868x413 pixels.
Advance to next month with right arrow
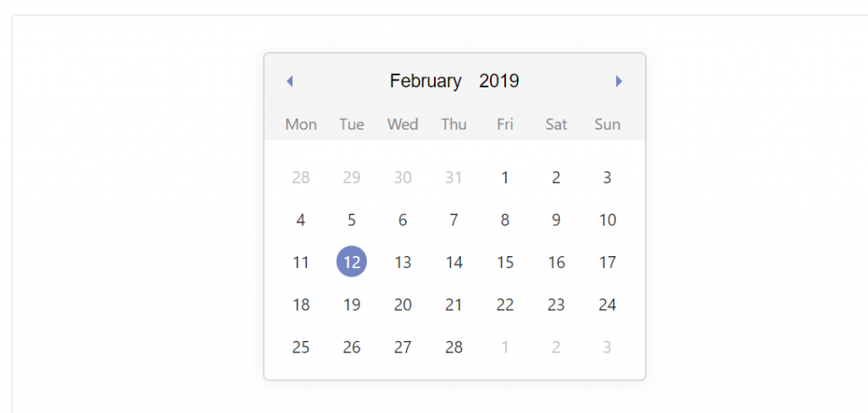click(619, 81)
